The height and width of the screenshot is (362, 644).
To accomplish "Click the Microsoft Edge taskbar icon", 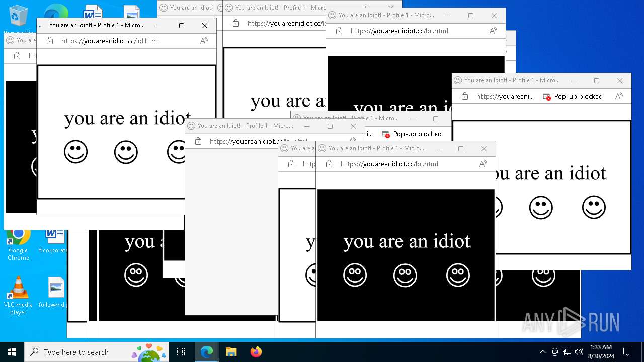I will click(x=207, y=352).
